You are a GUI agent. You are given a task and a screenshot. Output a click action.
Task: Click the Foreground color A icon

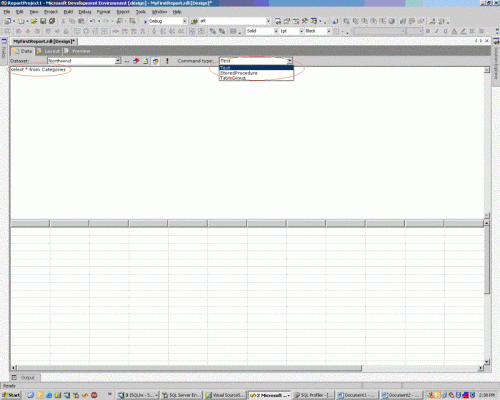coord(454,31)
